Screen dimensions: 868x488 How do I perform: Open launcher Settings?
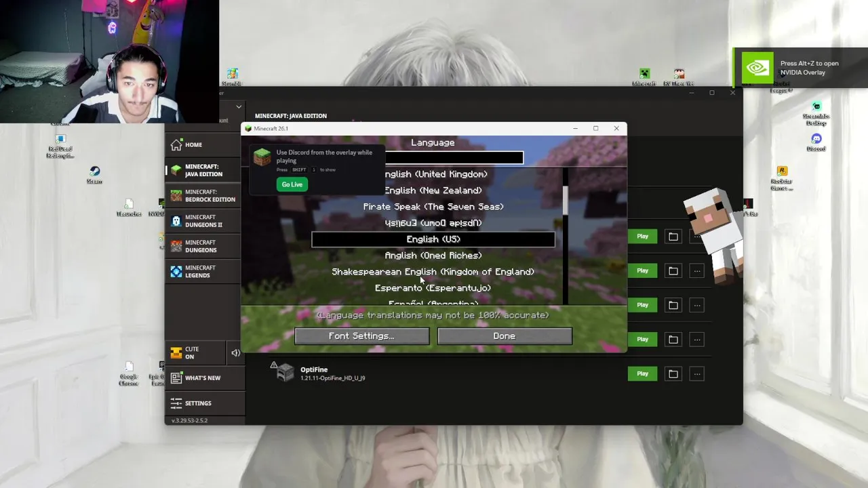point(204,403)
